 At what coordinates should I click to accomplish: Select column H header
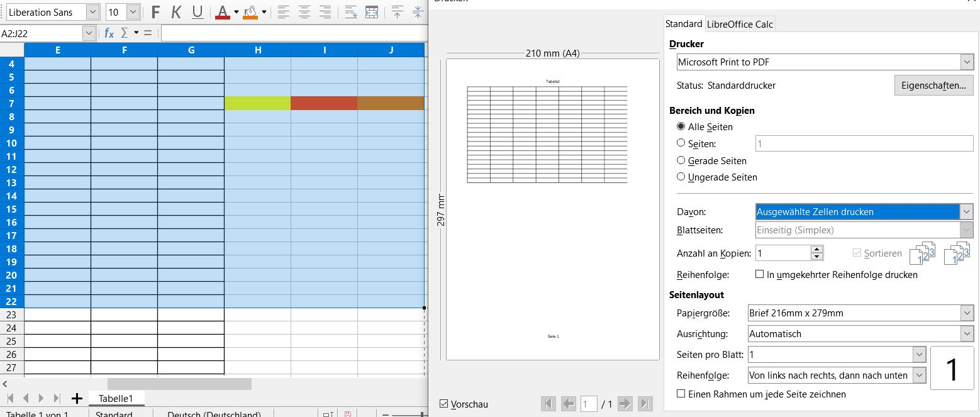click(258, 50)
